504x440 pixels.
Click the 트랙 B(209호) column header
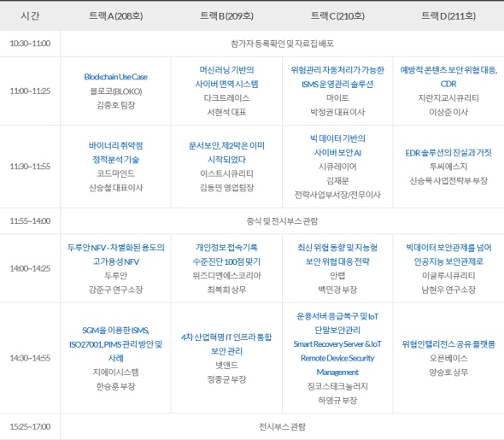point(226,15)
